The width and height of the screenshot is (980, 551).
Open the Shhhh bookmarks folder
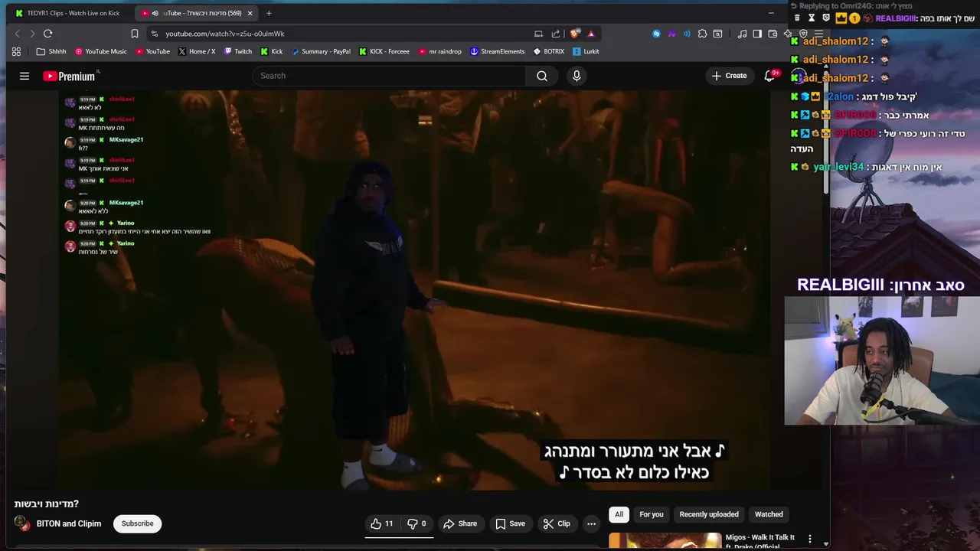pyautogui.click(x=51, y=51)
